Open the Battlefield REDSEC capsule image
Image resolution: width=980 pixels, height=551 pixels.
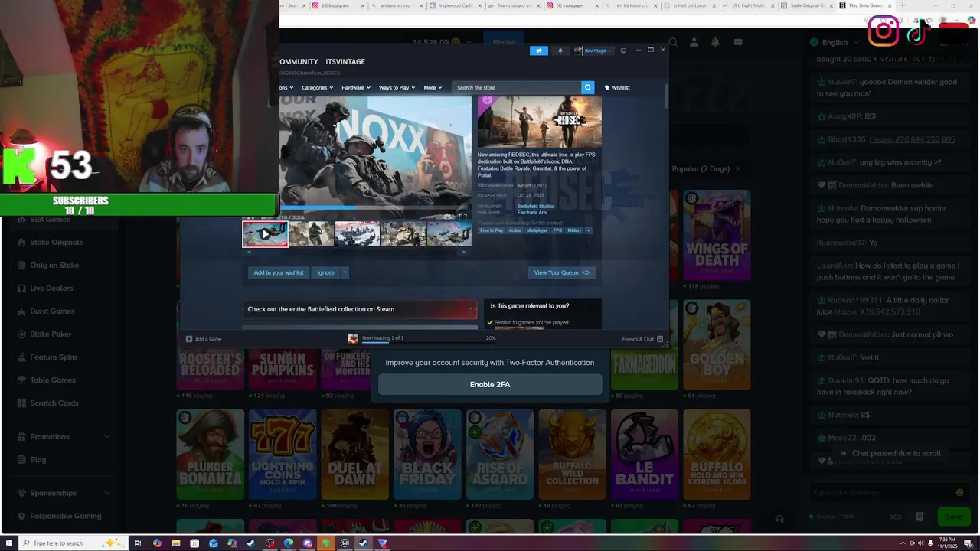540,122
